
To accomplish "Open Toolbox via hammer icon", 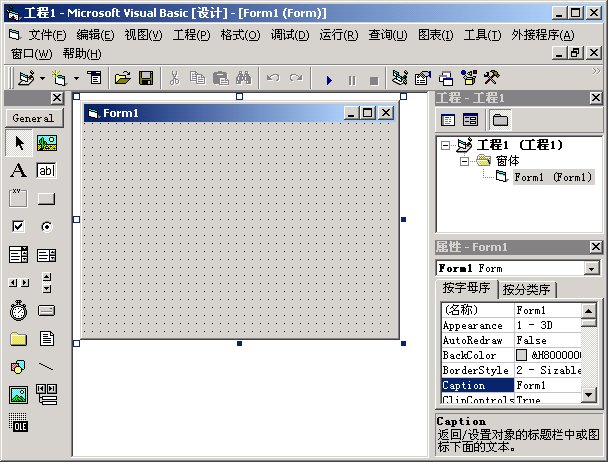I will (491, 78).
